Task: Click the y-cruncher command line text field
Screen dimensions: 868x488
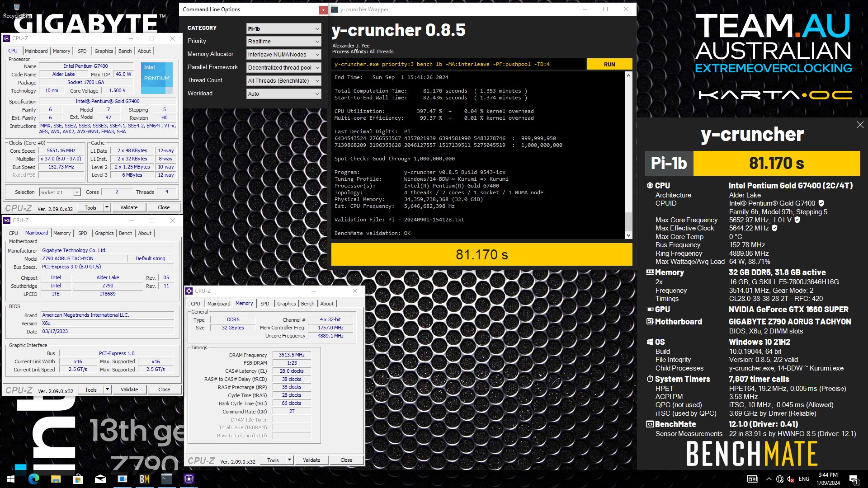Action: [458, 64]
